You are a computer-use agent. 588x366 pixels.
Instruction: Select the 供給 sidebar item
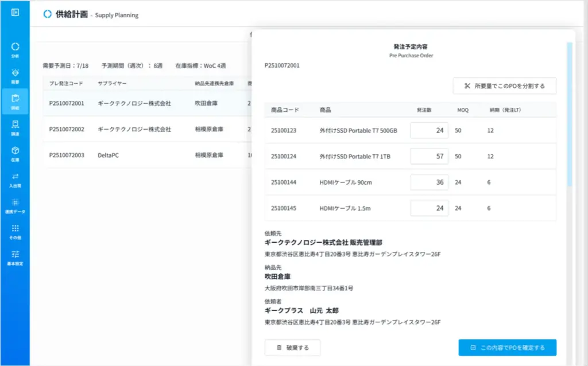pos(15,102)
